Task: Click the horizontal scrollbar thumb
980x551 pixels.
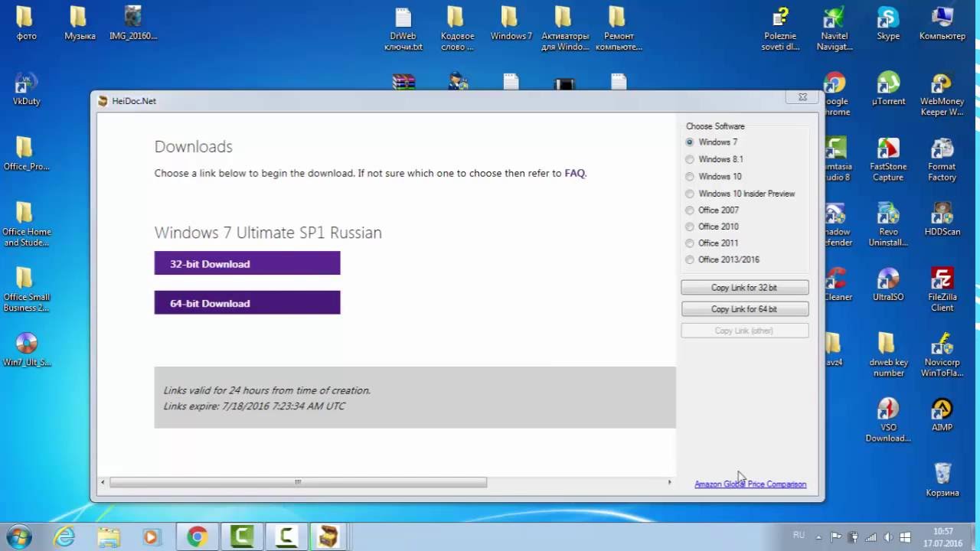Action: coord(298,482)
